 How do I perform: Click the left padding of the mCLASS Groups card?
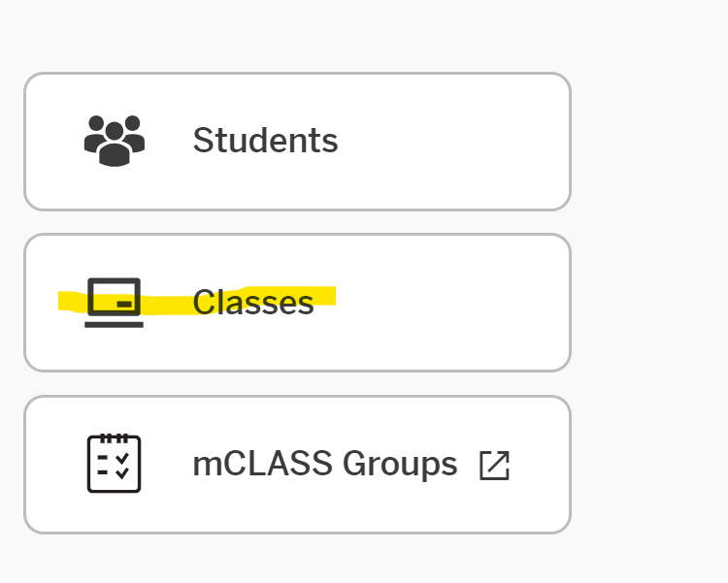49,465
